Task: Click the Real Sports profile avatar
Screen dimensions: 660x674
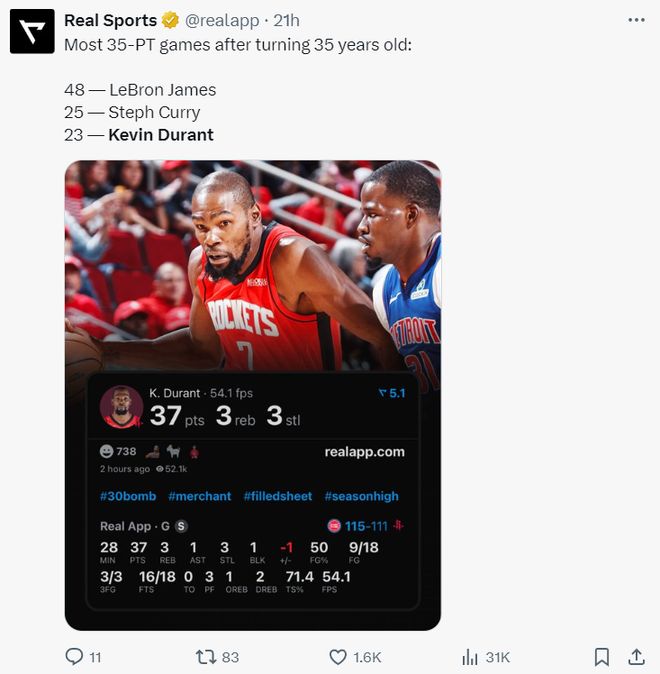Action: click(32, 31)
